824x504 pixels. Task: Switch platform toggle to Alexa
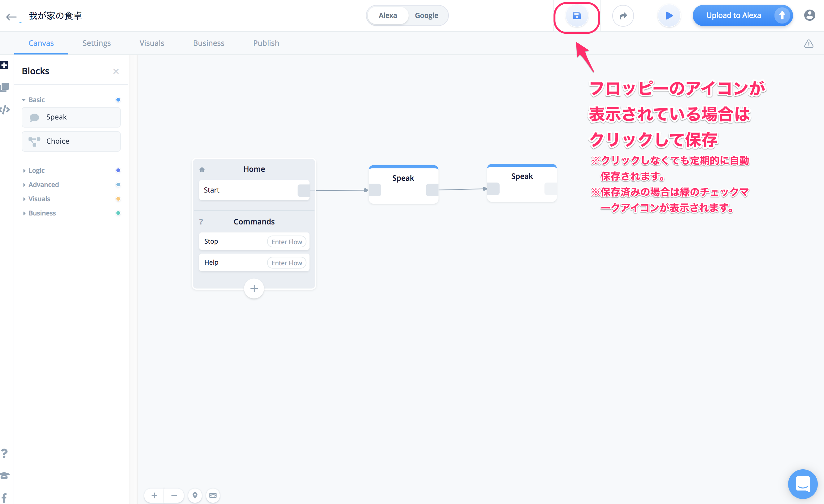point(388,15)
